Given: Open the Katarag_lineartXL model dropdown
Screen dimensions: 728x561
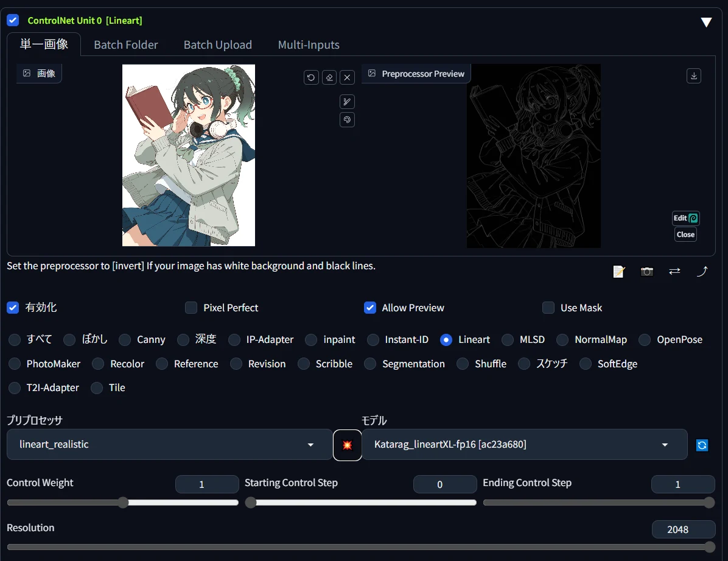Looking at the screenshot, I should 525,445.
